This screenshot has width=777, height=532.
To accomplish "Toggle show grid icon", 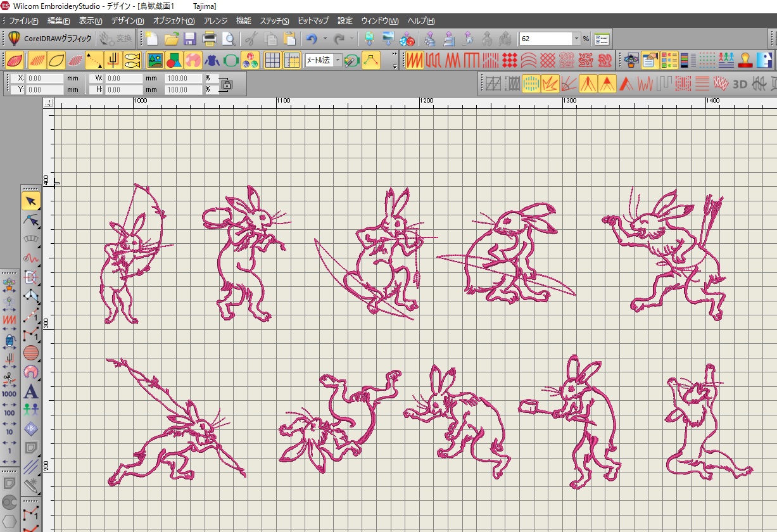I will click(x=272, y=60).
